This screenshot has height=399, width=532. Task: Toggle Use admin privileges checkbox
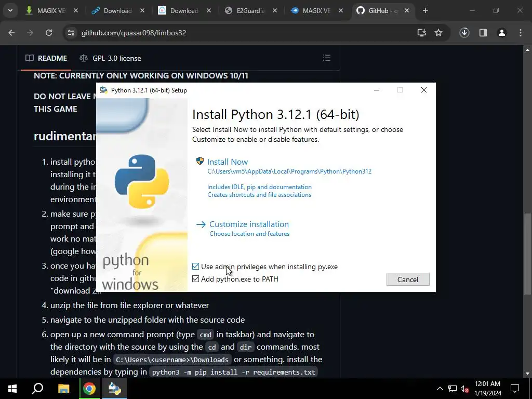tap(195, 267)
